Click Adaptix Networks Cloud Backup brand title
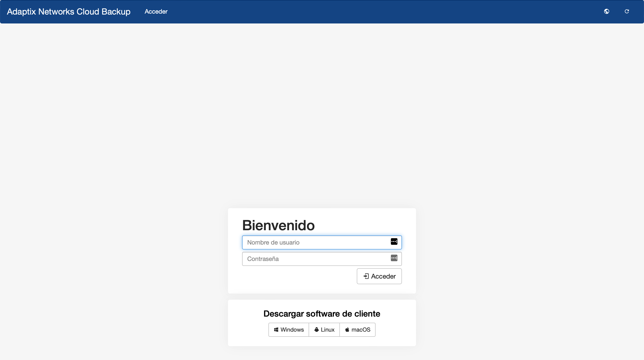 (68, 12)
